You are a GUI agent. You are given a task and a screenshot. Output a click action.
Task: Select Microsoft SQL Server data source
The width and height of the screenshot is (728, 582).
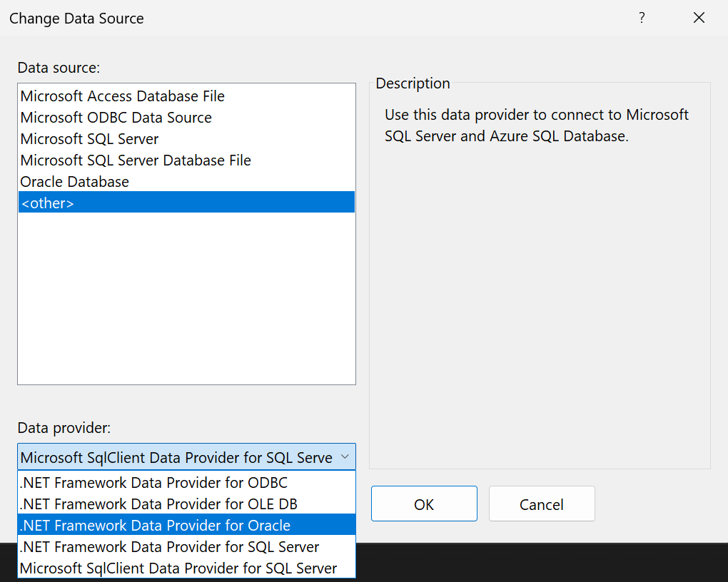[x=89, y=138]
